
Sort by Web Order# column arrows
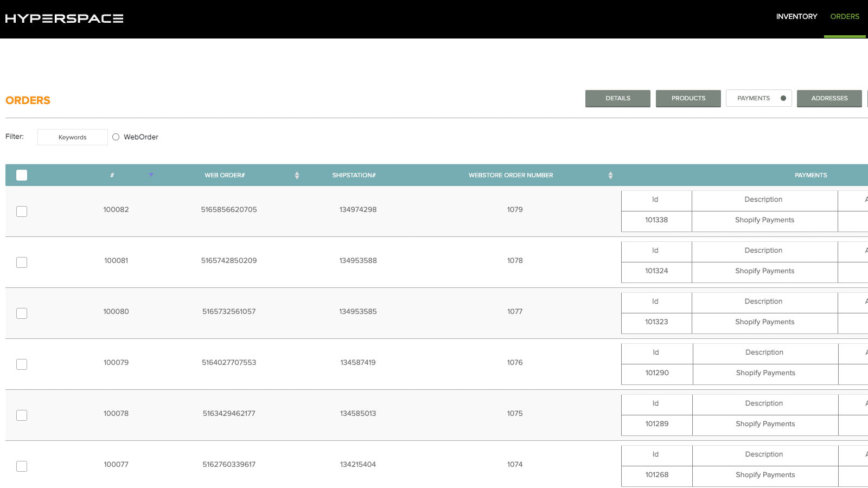point(297,175)
